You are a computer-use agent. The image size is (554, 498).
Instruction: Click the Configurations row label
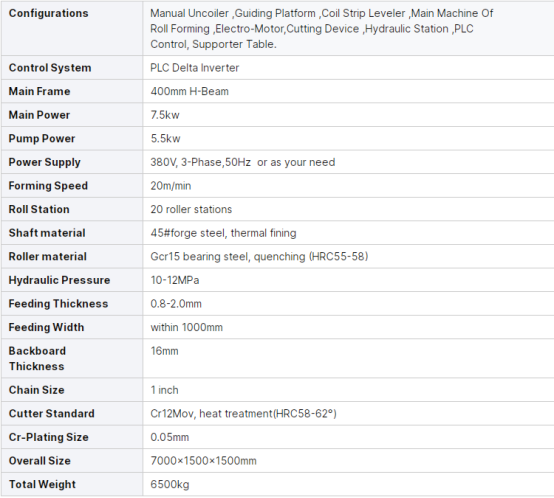point(48,13)
